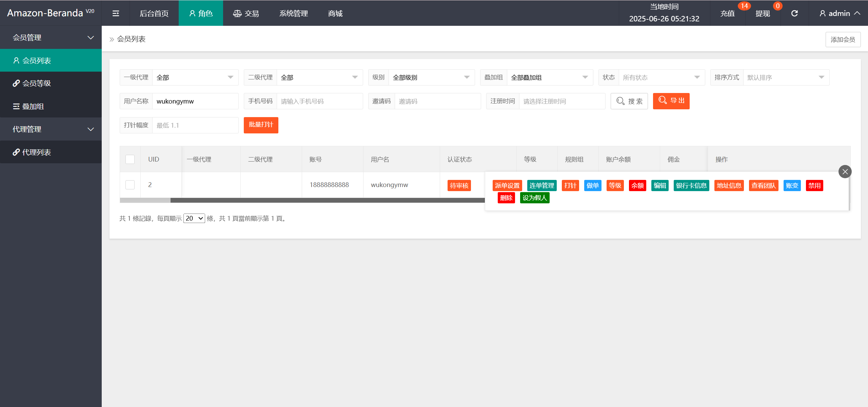Open 代理列表 in the sidebar

click(x=36, y=152)
